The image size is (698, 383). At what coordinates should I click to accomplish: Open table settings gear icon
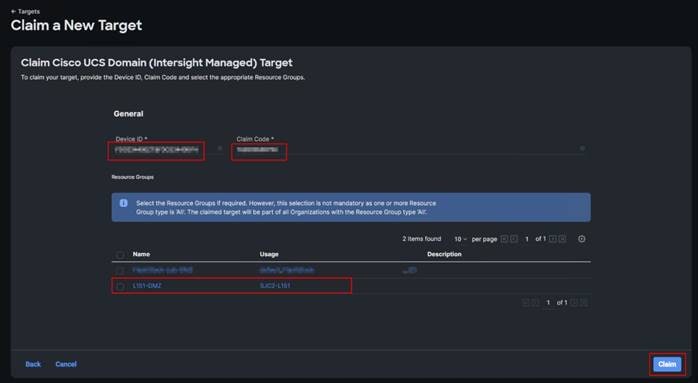(581, 239)
